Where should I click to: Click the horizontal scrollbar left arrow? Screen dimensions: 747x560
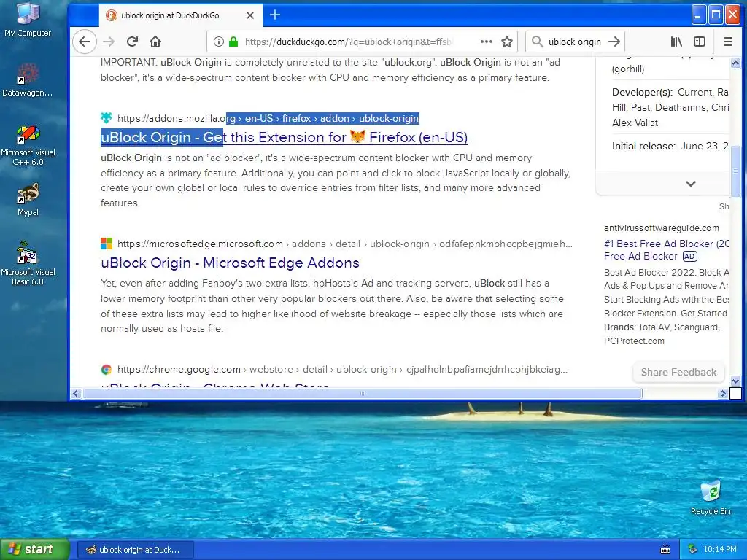pos(75,393)
